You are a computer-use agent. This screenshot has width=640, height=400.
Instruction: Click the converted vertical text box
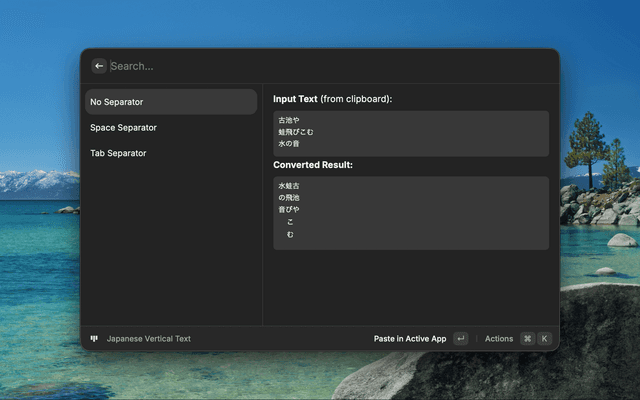tap(411, 213)
